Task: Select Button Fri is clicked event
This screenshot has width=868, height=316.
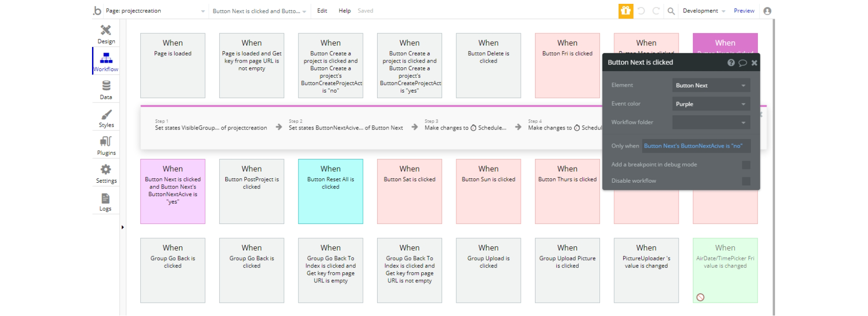Action: tap(567, 65)
